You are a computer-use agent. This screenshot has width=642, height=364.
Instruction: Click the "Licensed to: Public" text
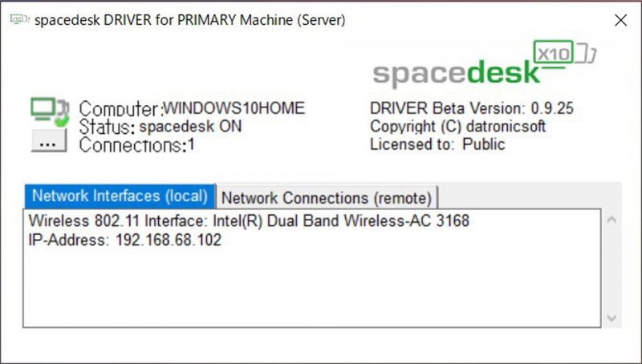pos(437,145)
